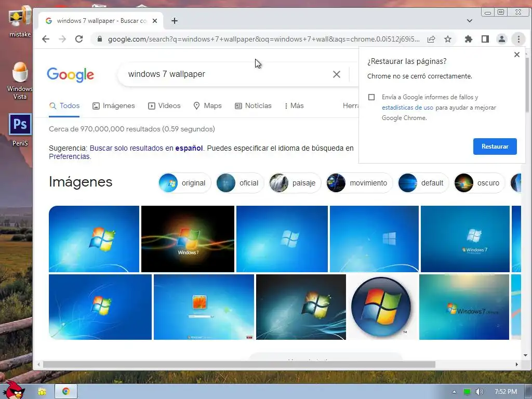Screen dimensions: 532x399
Task: Dismiss the Restaurar las páginas popup
Action: click(x=517, y=54)
